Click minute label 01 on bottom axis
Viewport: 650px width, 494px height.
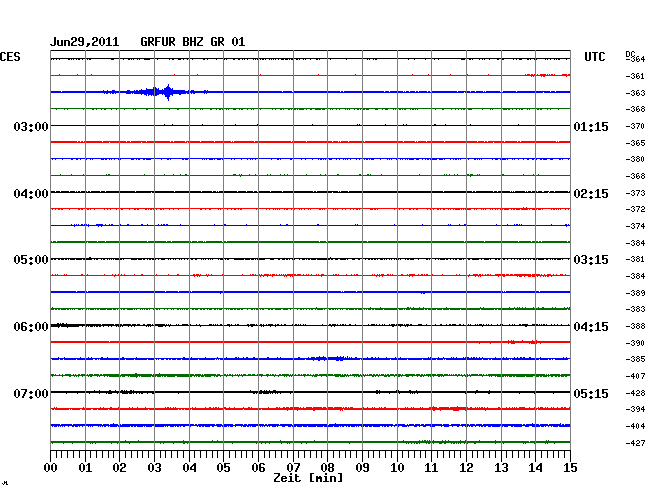coord(85,468)
